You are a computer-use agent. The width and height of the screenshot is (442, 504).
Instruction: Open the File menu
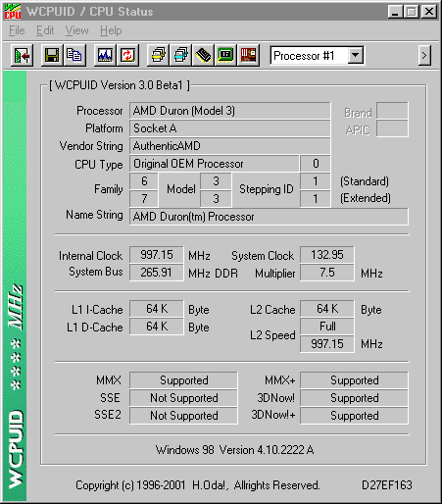click(17, 30)
